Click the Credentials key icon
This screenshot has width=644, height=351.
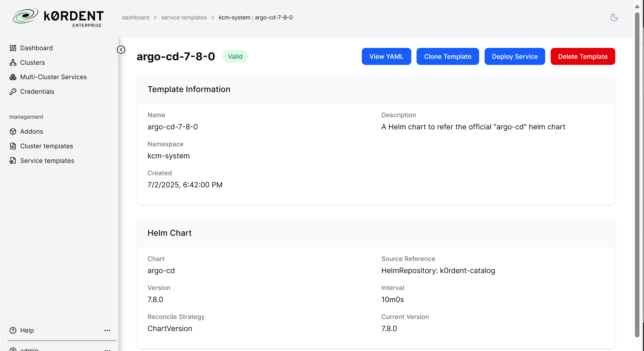13,92
